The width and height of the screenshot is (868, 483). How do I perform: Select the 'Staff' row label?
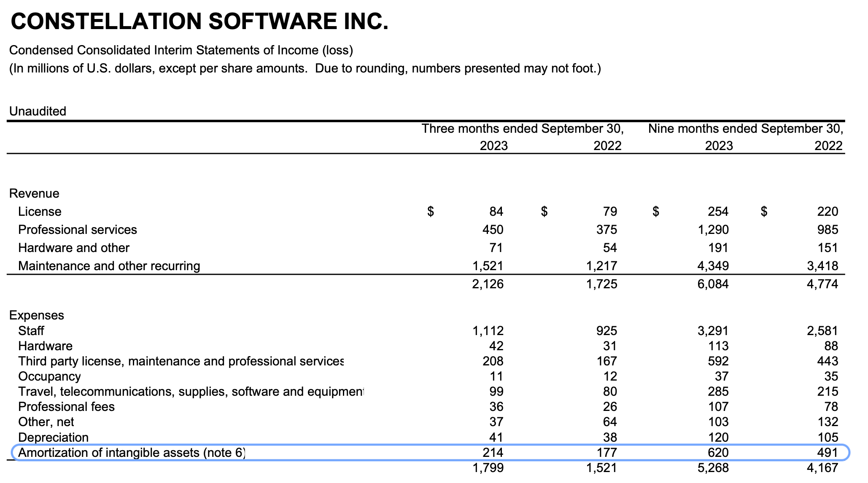point(31,331)
